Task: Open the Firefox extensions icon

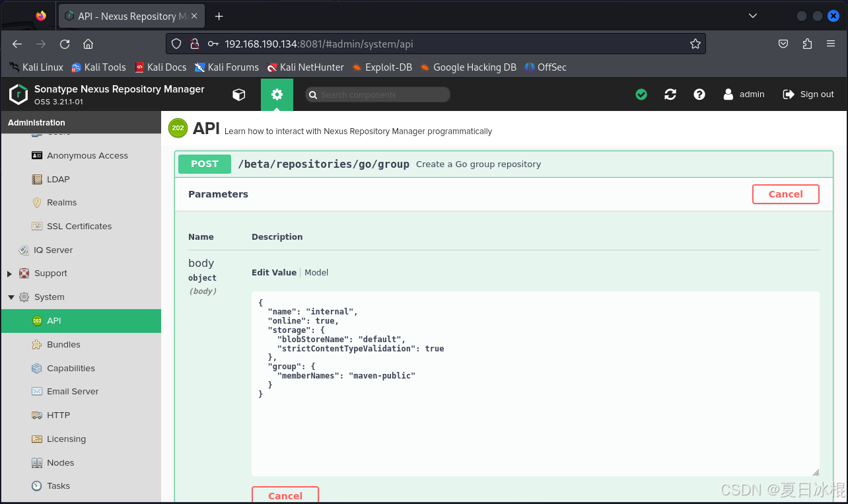Action: pyautogui.click(x=807, y=44)
